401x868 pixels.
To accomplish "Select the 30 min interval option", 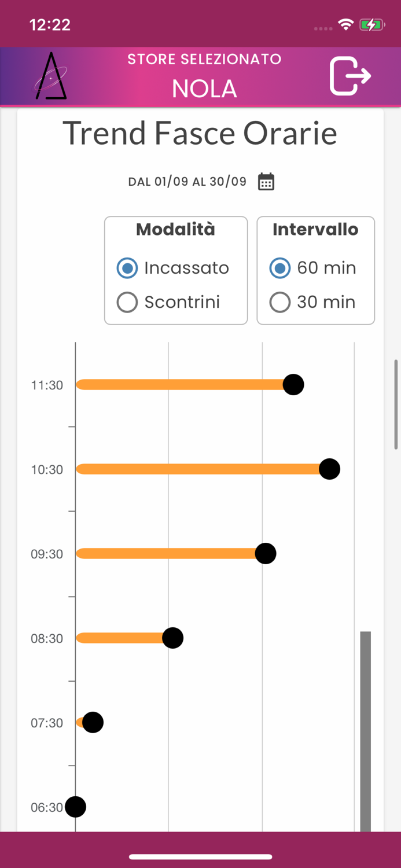I will (x=279, y=302).
